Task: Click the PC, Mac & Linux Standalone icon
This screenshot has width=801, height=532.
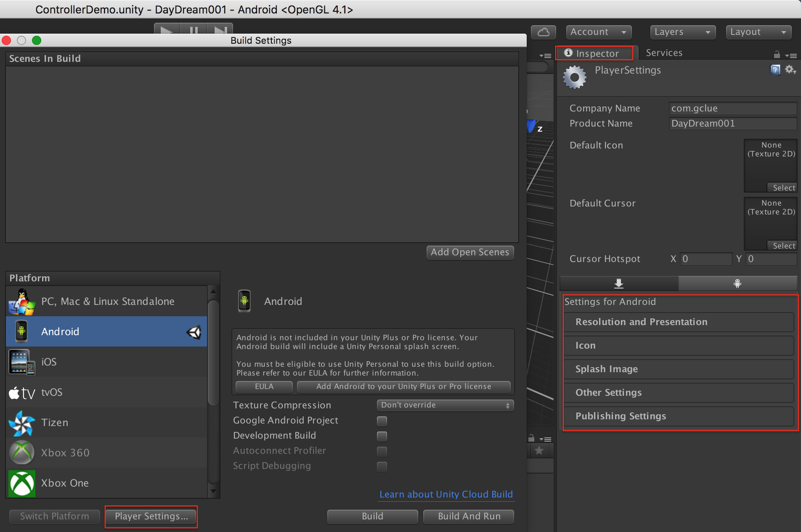Action: pyautogui.click(x=21, y=302)
